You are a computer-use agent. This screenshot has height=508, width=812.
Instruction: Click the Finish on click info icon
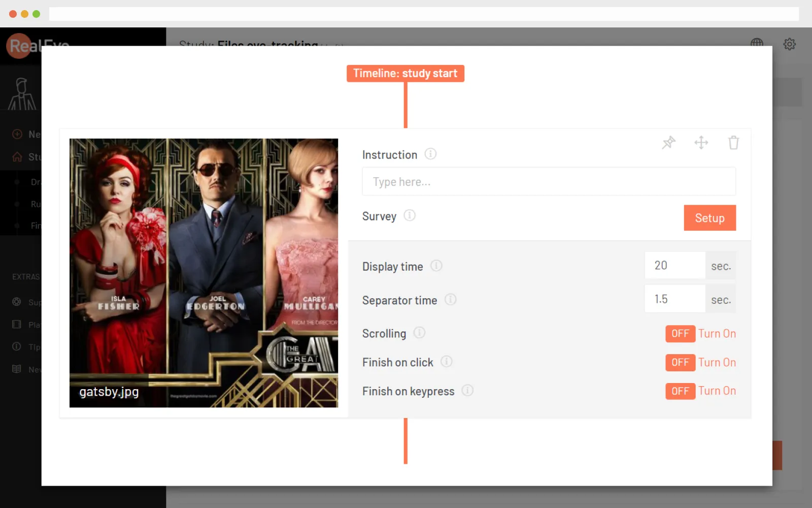tap(447, 362)
